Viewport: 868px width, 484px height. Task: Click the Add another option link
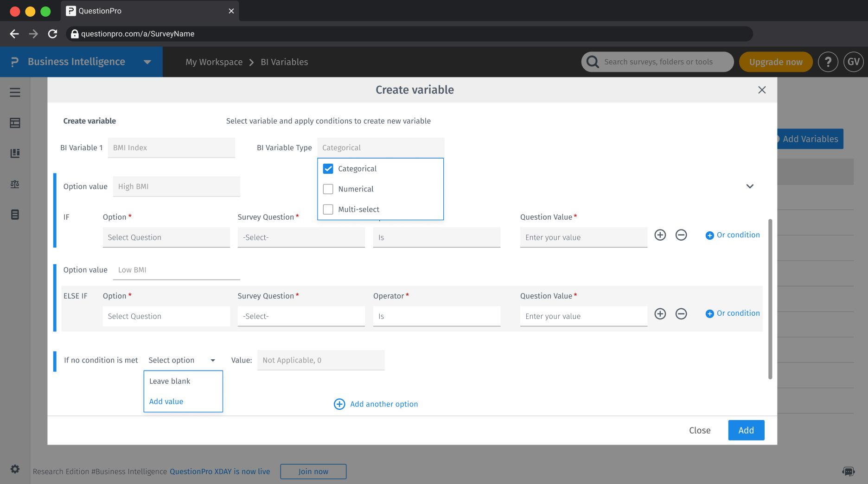click(383, 404)
